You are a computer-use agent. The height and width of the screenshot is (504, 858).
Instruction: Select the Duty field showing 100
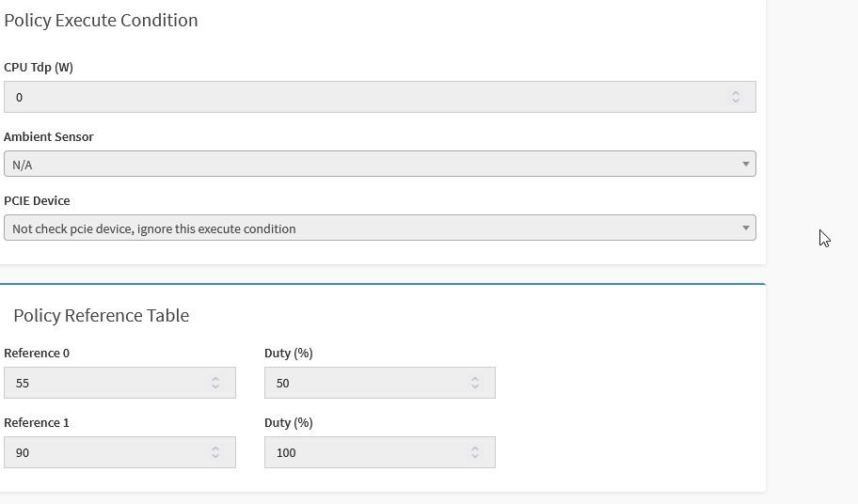coord(380,452)
